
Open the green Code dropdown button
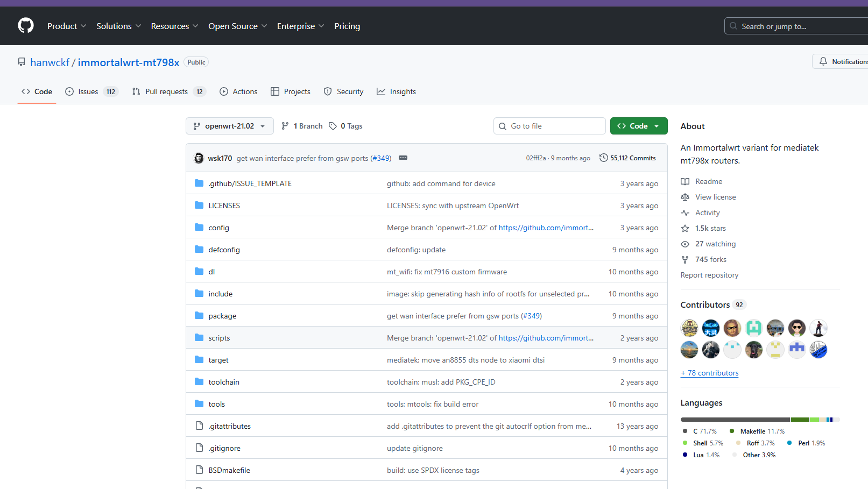point(638,126)
